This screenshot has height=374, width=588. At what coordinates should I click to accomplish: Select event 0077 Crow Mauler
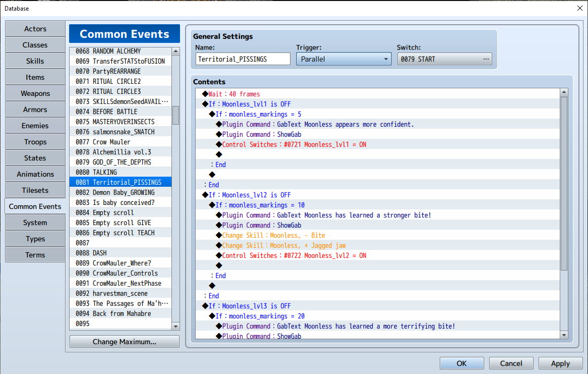pyautogui.click(x=121, y=142)
